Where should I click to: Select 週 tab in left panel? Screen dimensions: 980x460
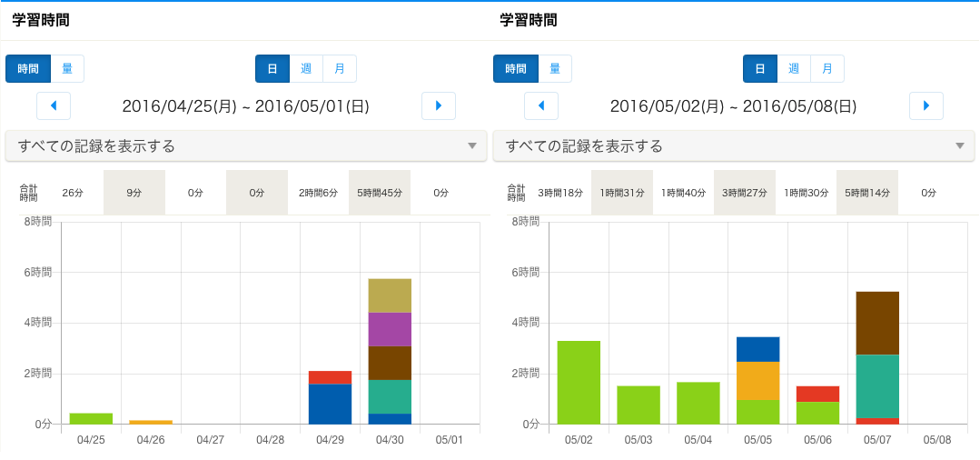306,69
